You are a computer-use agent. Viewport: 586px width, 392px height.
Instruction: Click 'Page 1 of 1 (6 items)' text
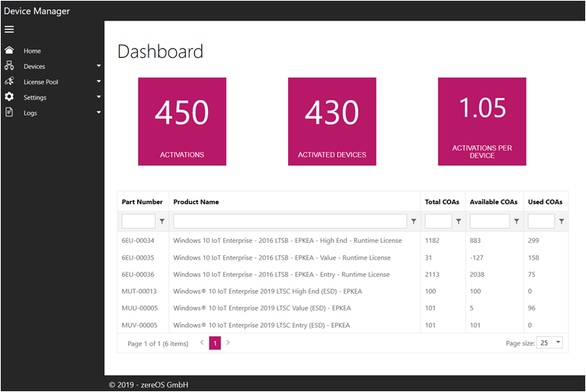pyautogui.click(x=158, y=343)
